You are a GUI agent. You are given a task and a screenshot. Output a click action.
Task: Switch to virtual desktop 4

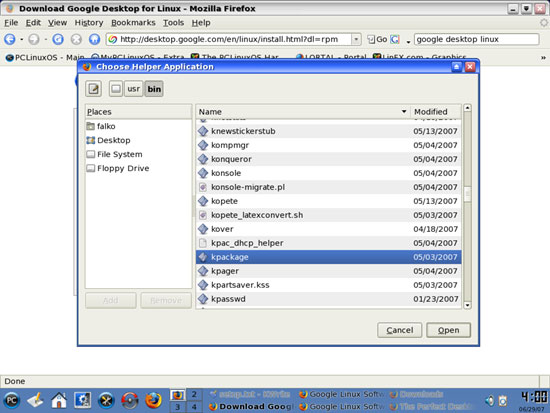pos(194,407)
